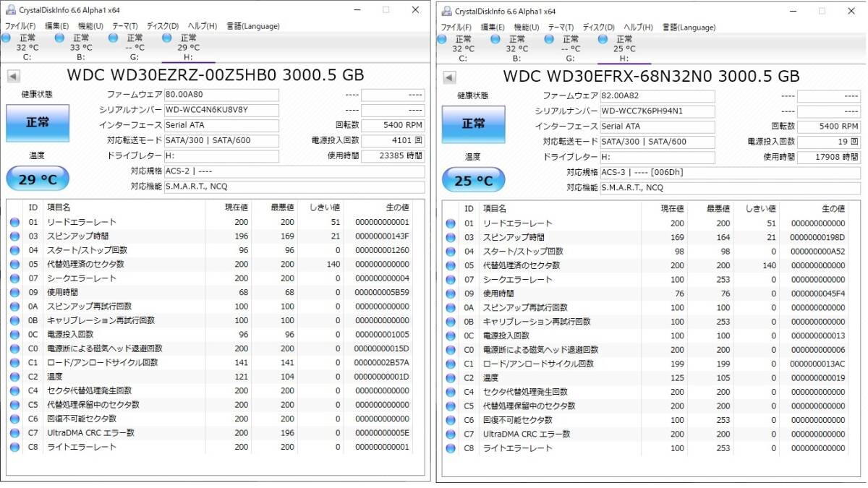Click status orb for 温度 row, WD30EZRZ window
The height and width of the screenshot is (488, 868).
click(14, 377)
